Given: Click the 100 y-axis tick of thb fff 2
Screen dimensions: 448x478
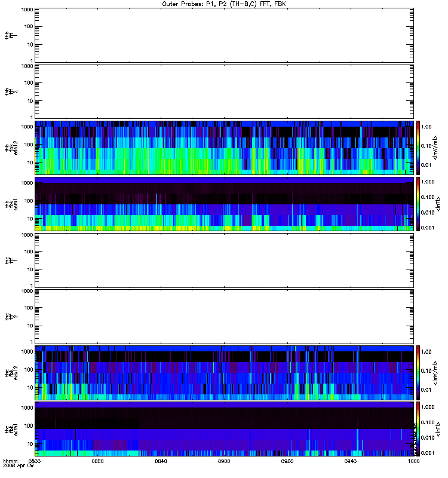Looking at the screenshot, I should point(29,83).
